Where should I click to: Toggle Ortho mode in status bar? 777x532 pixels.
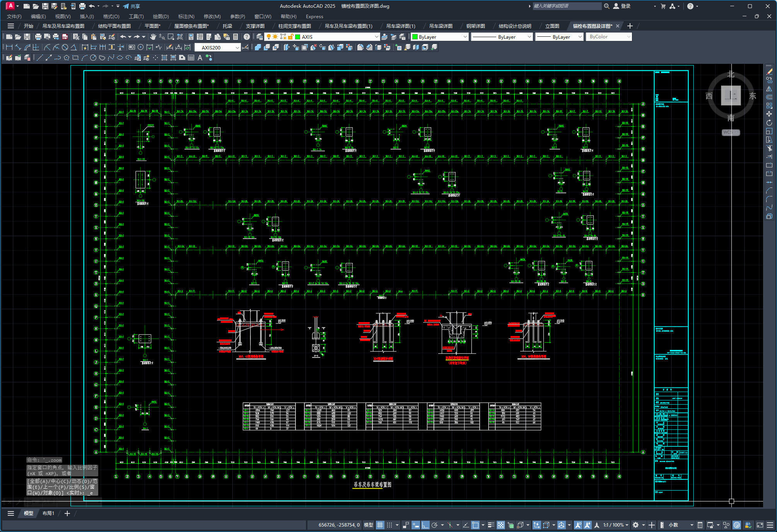click(x=425, y=525)
